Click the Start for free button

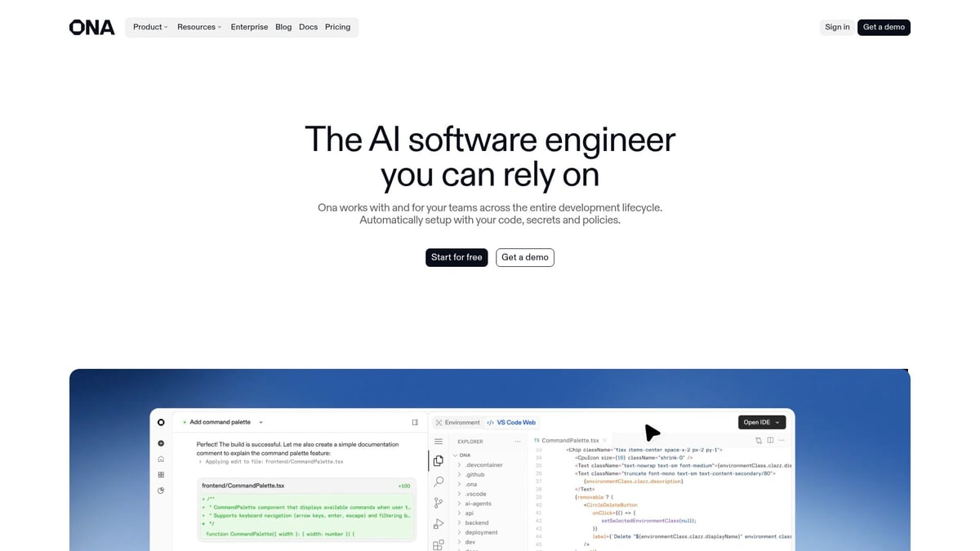pyautogui.click(x=457, y=257)
